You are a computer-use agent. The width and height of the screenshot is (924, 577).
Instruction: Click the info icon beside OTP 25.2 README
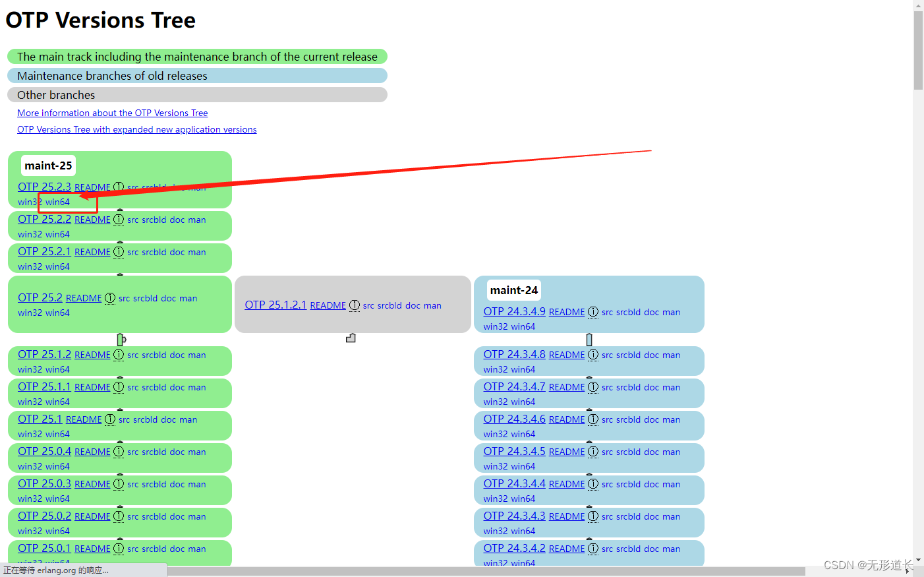[x=110, y=298]
